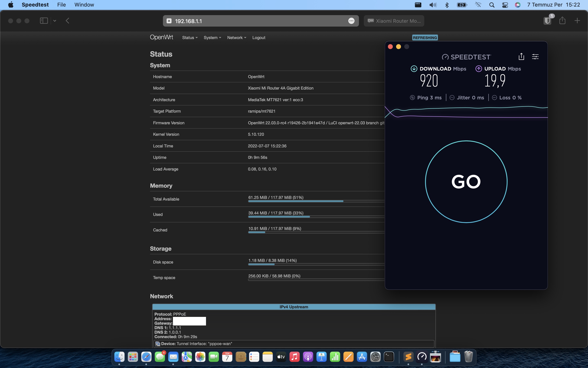The image size is (588, 368).
Task: Click the Speedtest gauge logo
Action: (x=445, y=57)
